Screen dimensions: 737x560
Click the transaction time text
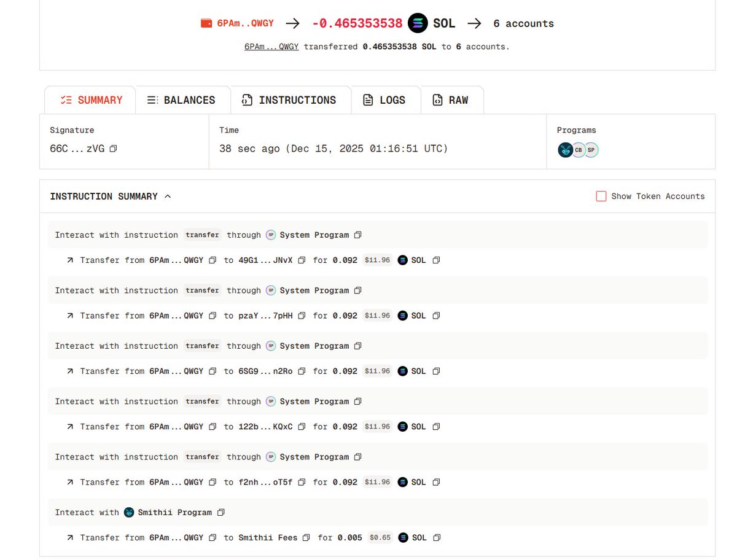(x=333, y=149)
